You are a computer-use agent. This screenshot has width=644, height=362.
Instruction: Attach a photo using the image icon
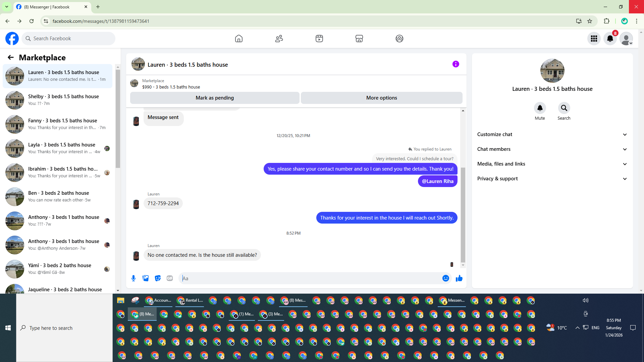click(146, 278)
